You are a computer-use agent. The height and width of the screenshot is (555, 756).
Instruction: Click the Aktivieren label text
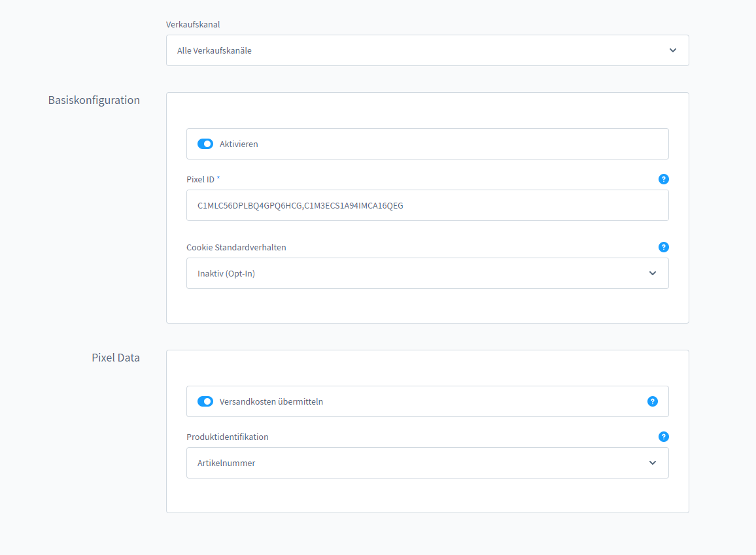click(239, 144)
